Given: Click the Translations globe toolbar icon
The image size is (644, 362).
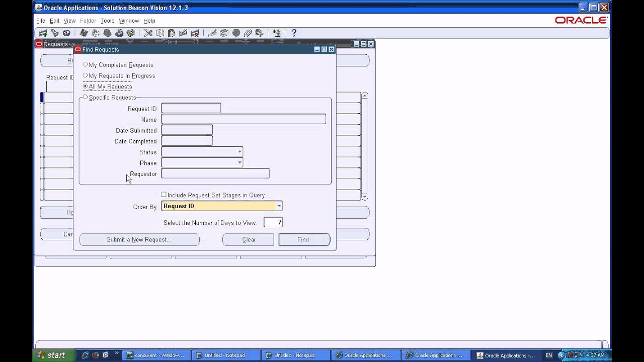Looking at the screenshot, I should pyautogui.click(x=236, y=33).
